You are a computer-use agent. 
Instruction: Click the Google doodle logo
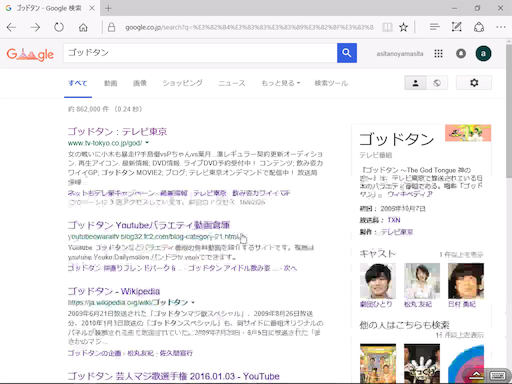pyautogui.click(x=30, y=54)
